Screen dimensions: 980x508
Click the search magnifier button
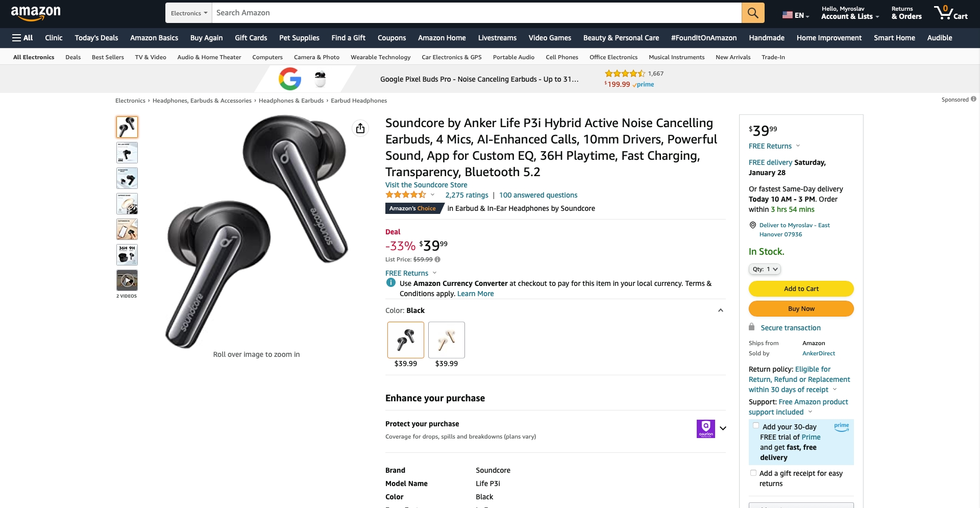pos(753,13)
